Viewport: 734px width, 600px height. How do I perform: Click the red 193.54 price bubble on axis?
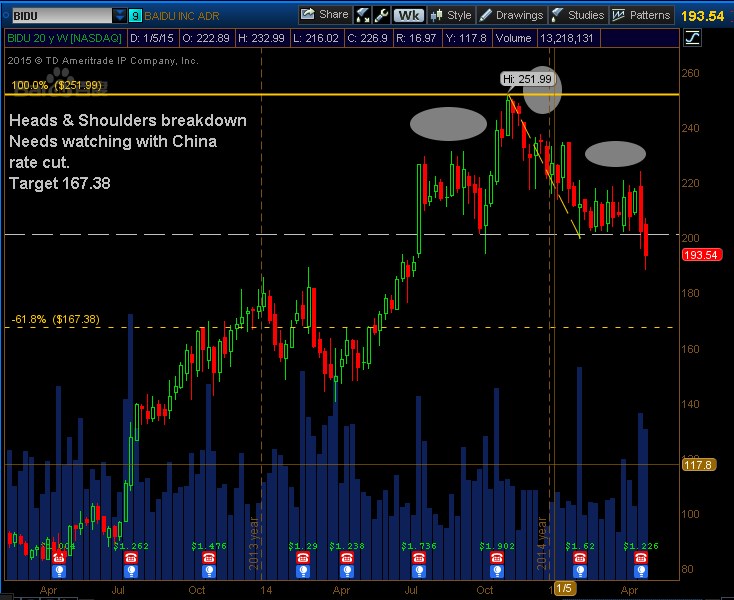pyautogui.click(x=701, y=255)
